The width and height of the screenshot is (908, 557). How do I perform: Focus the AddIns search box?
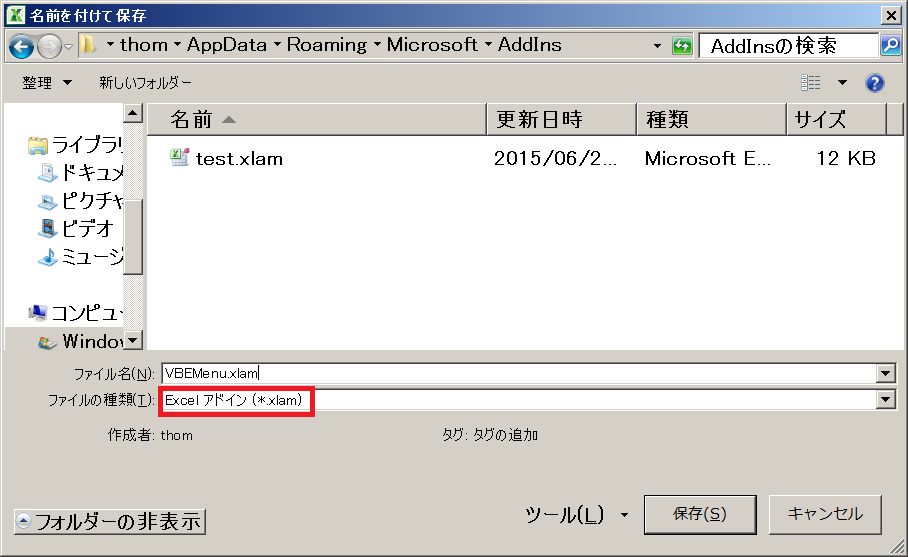point(788,46)
